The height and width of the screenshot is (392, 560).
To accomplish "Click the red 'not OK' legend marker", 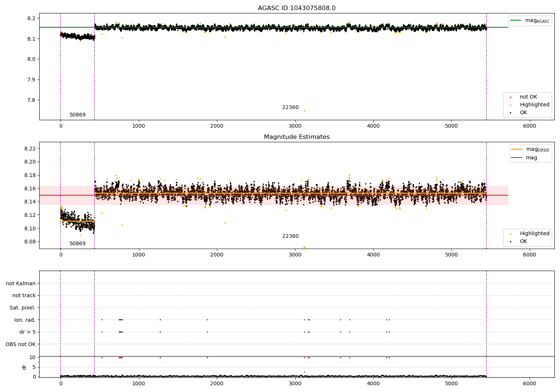I will click(510, 97).
